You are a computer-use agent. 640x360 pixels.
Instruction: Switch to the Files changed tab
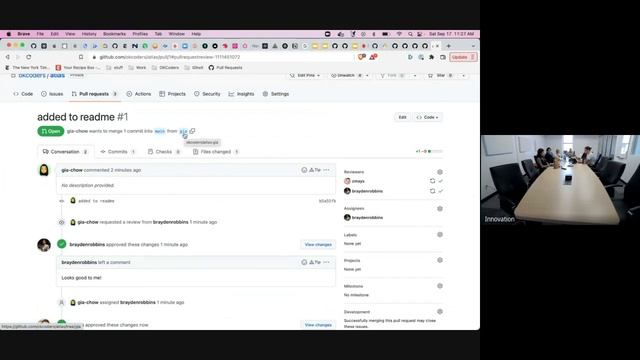pos(216,151)
